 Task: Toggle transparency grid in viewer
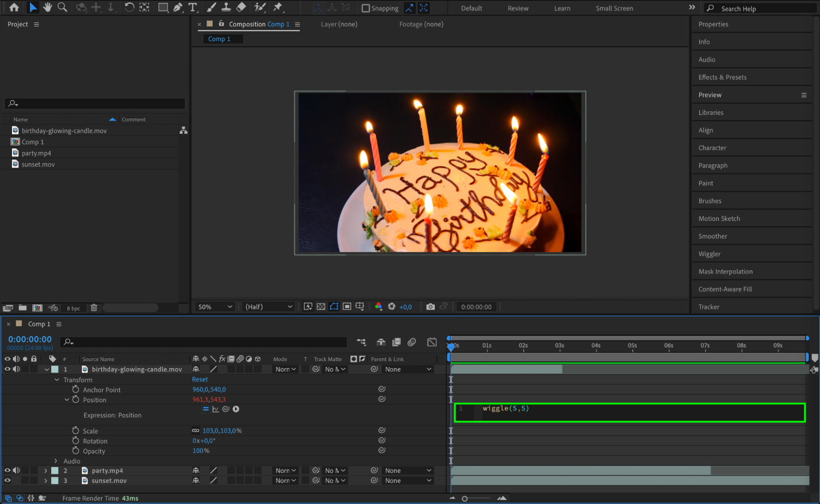click(321, 307)
